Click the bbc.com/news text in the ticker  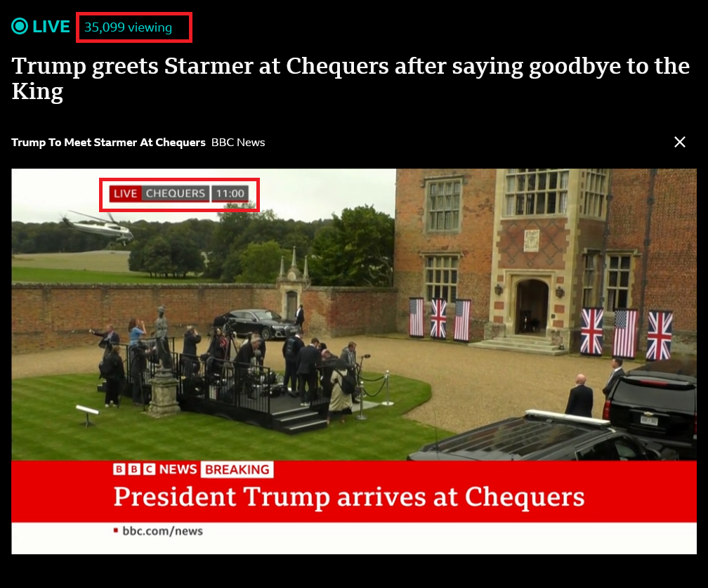(162, 531)
